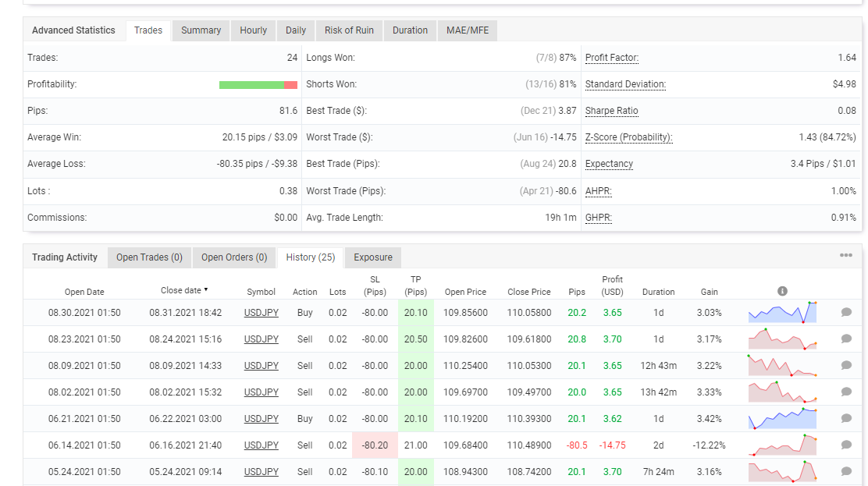The image size is (868, 486).
Task: Click the Z-Score (Probability) label
Action: coord(629,137)
